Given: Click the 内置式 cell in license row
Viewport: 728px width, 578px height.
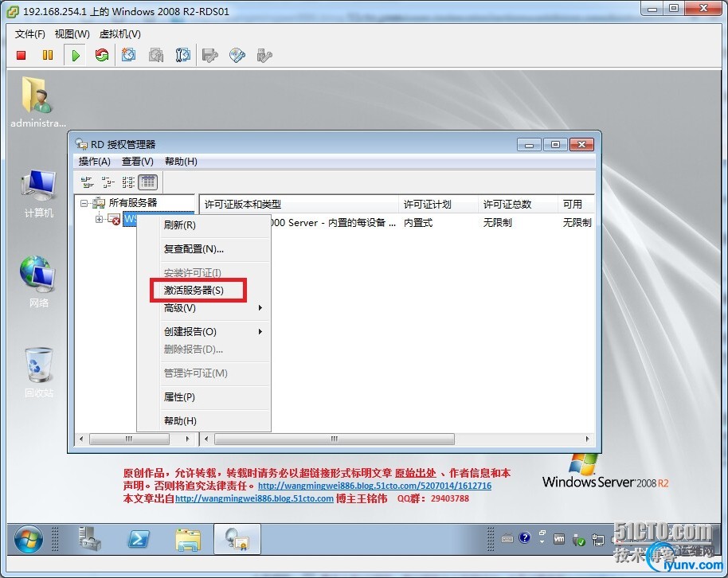Looking at the screenshot, I should (x=418, y=223).
